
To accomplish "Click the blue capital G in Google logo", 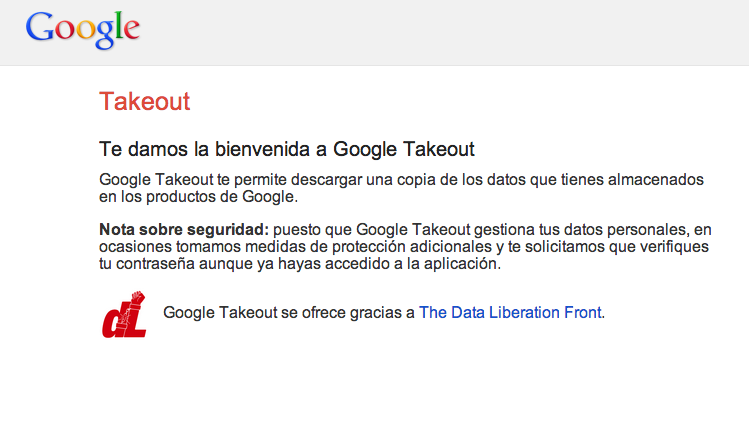I will pos(40,28).
